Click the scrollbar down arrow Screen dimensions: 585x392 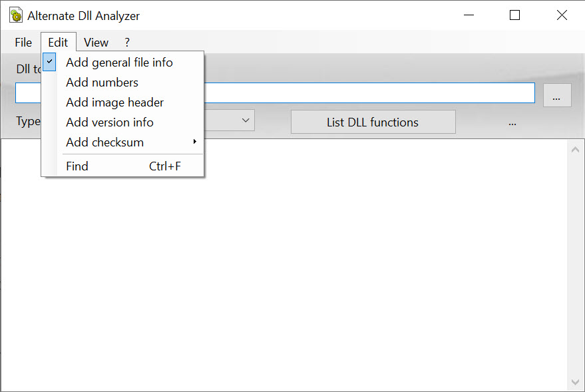(x=575, y=382)
